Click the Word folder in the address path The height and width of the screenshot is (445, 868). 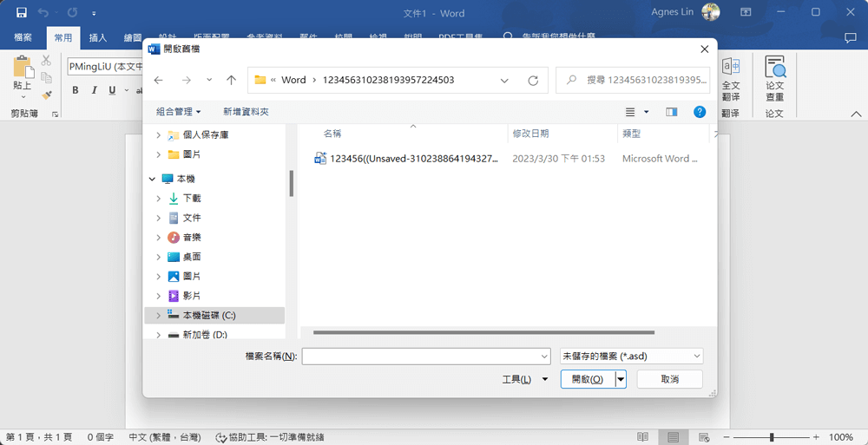293,80
